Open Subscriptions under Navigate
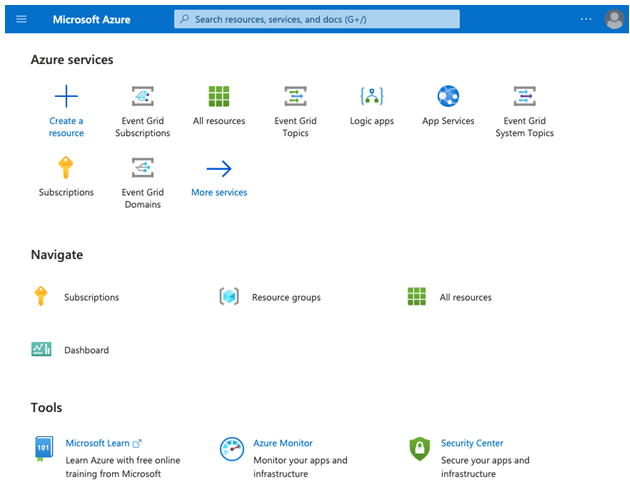 (92, 297)
